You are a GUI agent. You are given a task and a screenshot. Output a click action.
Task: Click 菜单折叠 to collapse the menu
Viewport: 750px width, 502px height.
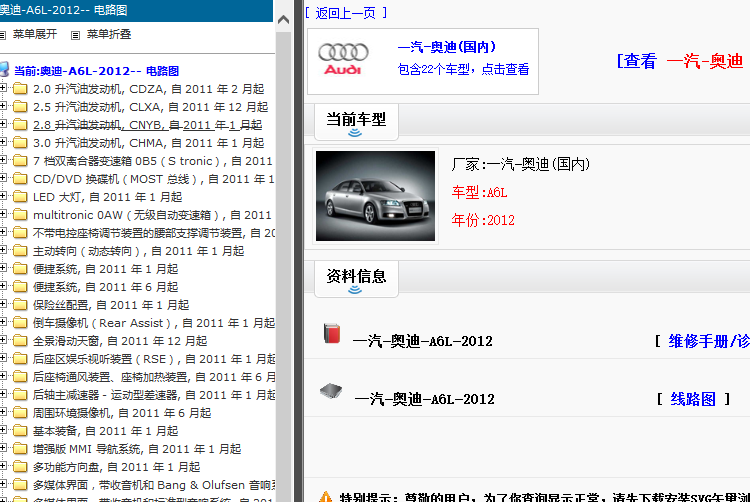click(109, 34)
